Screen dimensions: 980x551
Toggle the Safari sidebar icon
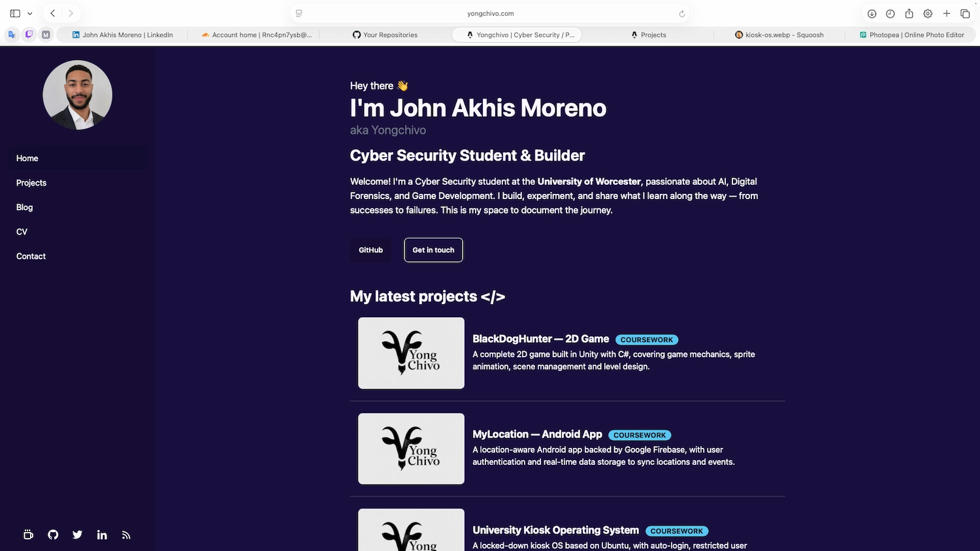[15, 13]
